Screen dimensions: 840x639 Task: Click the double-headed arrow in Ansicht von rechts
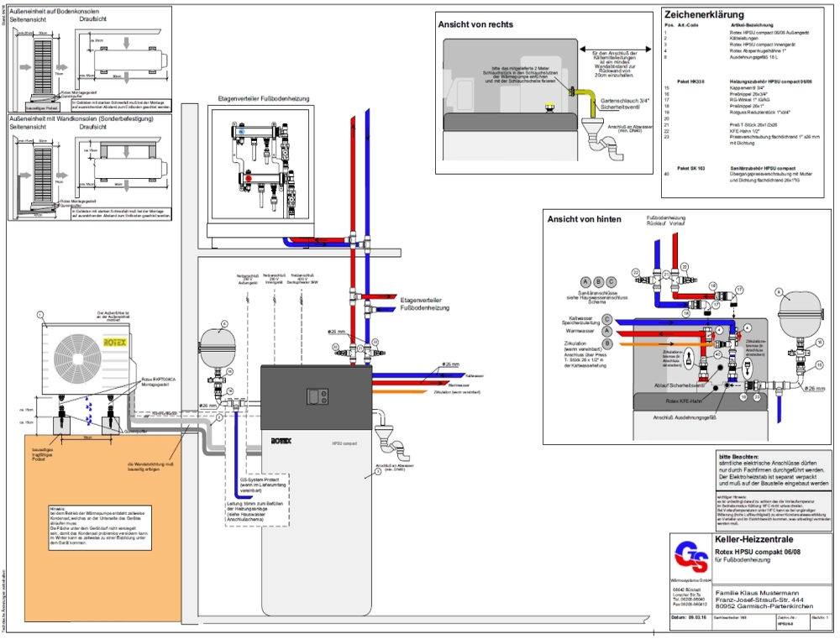[616, 50]
